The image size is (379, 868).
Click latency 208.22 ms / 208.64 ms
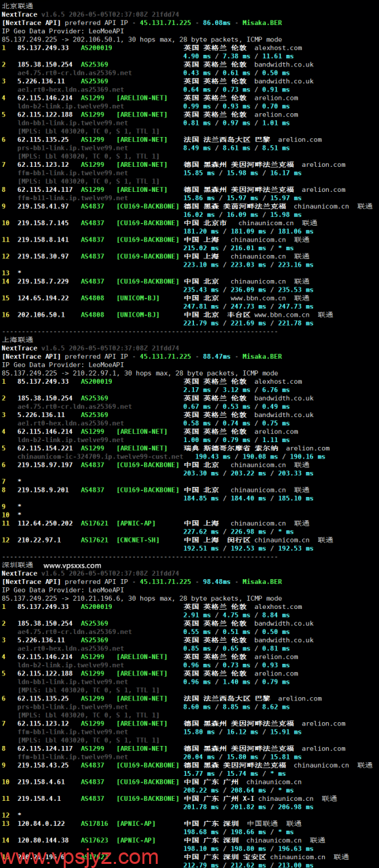pyautogui.click(x=225, y=790)
